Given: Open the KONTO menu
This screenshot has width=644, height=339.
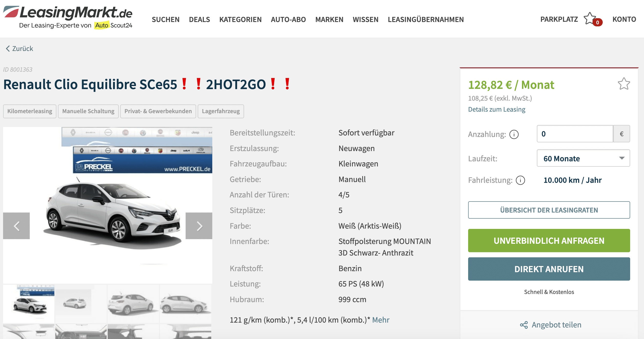Looking at the screenshot, I should 624,19.
